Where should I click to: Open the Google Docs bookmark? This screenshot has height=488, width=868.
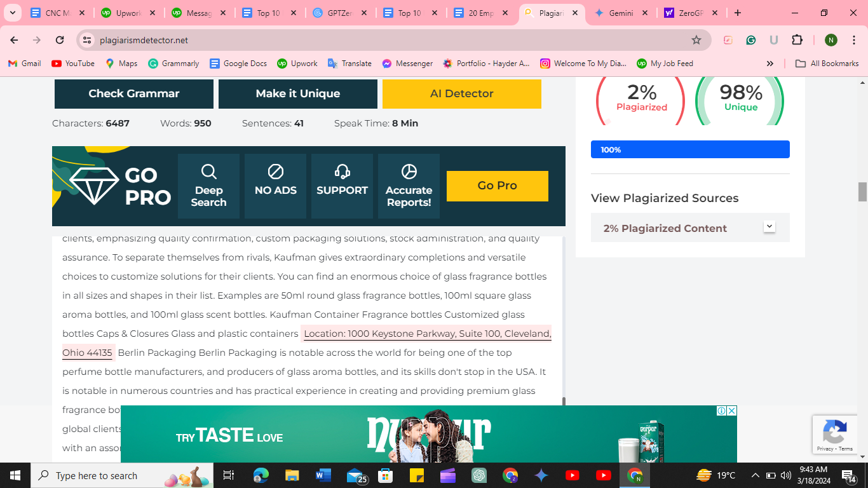point(238,64)
